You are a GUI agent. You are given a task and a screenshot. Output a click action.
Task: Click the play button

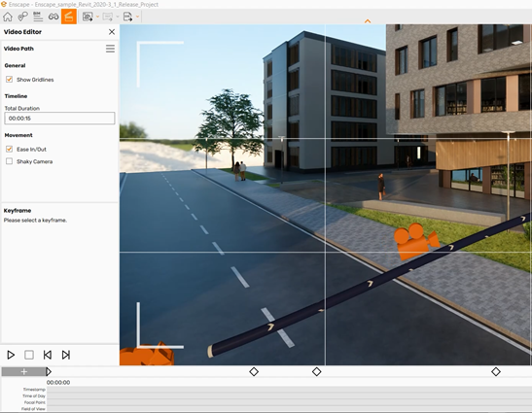pyautogui.click(x=11, y=355)
